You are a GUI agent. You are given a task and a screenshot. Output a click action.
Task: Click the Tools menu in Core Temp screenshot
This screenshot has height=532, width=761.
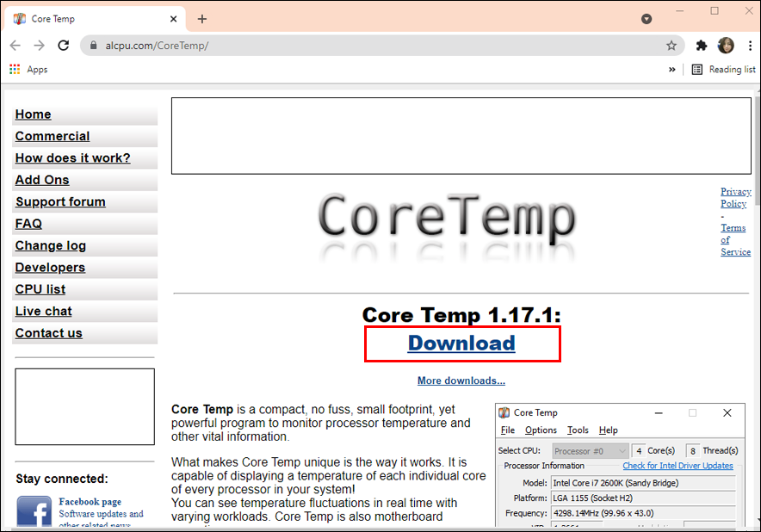point(578,430)
